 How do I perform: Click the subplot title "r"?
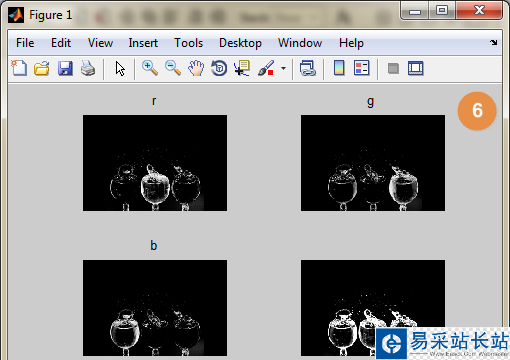pos(154,101)
